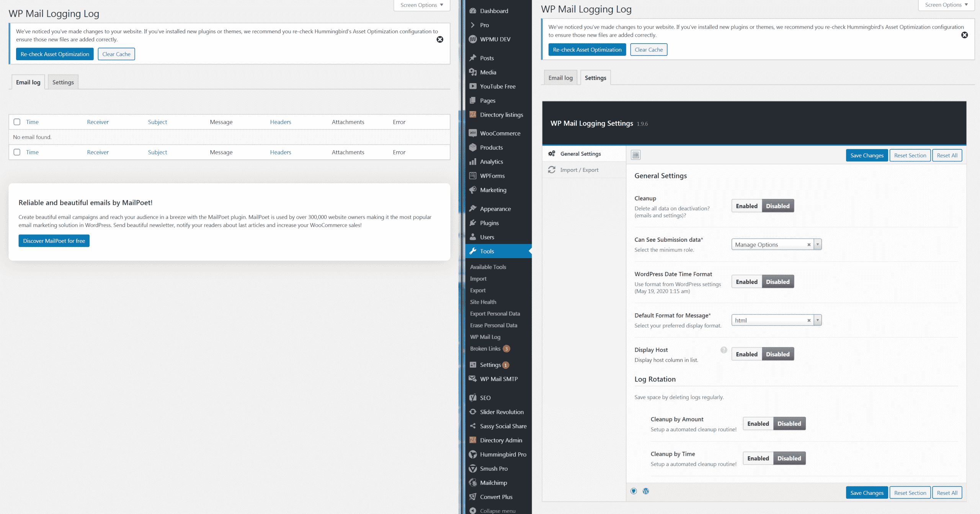Click the Products box icon
This screenshot has height=514, width=980.
click(473, 147)
